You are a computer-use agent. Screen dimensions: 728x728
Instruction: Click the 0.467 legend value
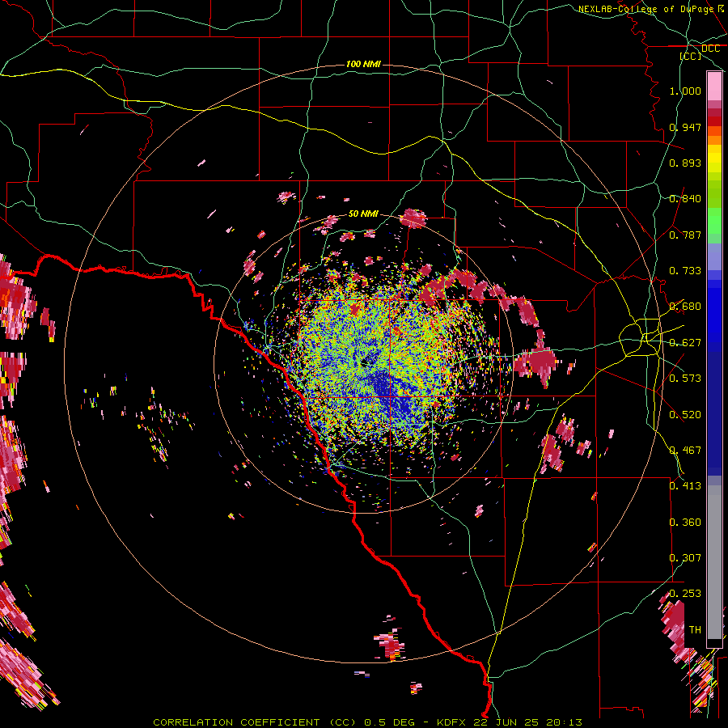(685, 451)
